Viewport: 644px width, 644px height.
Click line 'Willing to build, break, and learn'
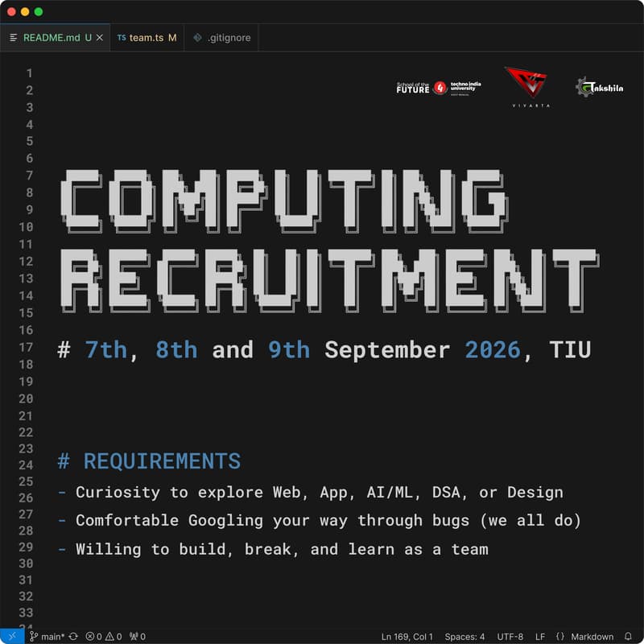[x=273, y=549]
